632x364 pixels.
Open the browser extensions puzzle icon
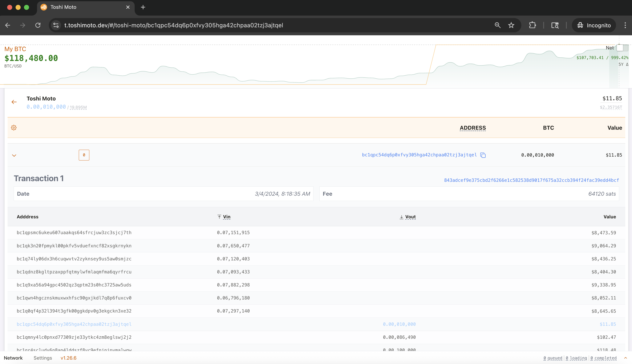532,25
